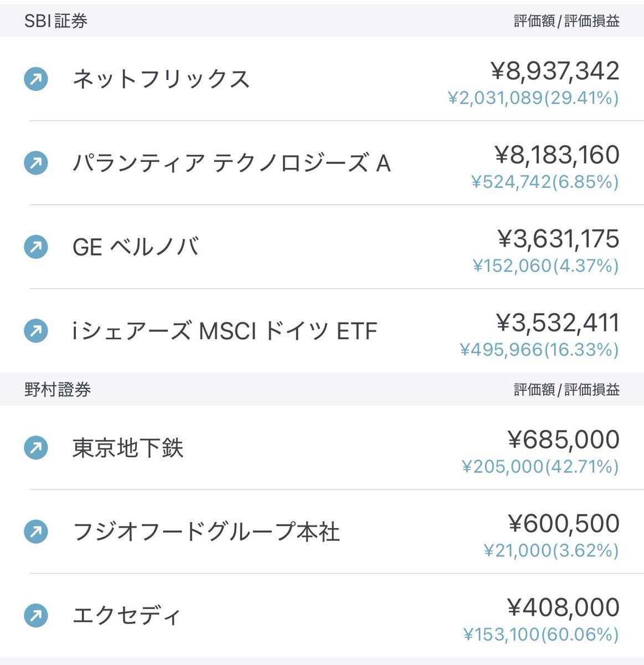
Task: Open the パランティア テクノロジーズ A holding
Action: point(231,163)
